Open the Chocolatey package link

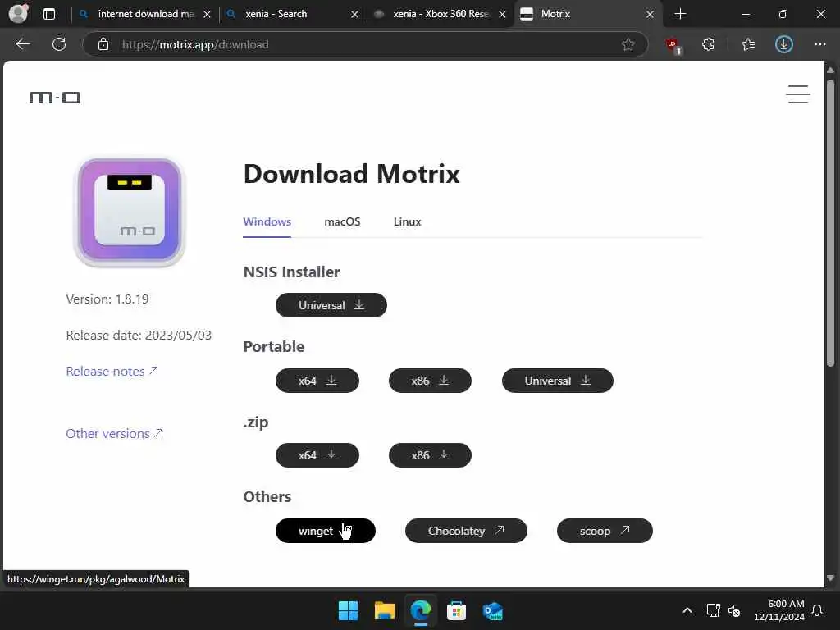click(x=466, y=531)
